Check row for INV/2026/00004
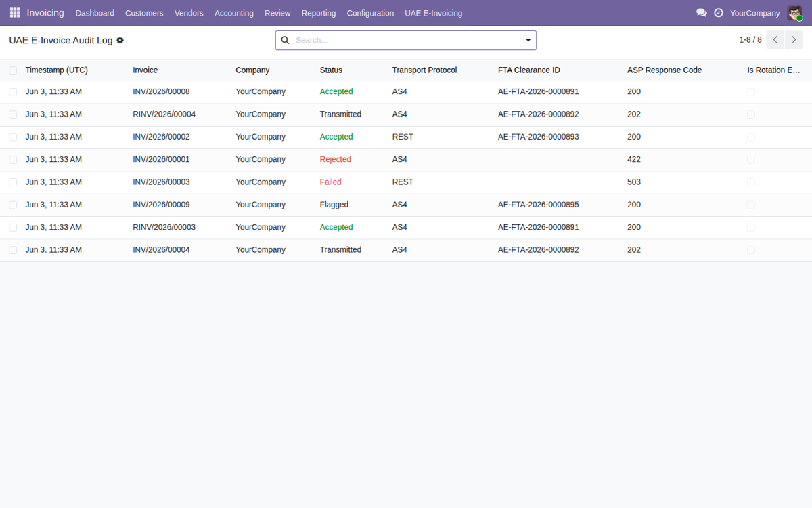The width and height of the screenshot is (812, 508). tap(13, 250)
